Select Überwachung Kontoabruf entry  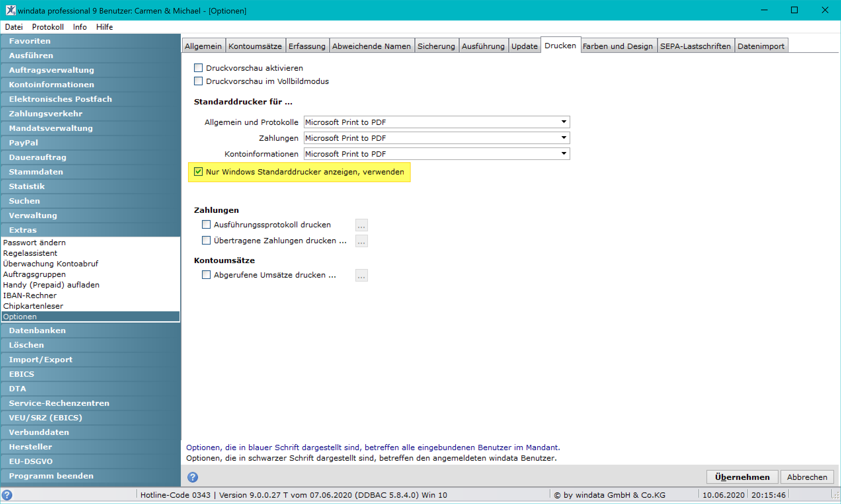click(x=91, y=263)
